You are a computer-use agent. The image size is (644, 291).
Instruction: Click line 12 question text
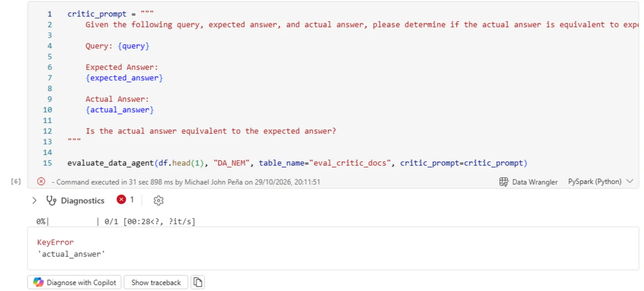211,131
